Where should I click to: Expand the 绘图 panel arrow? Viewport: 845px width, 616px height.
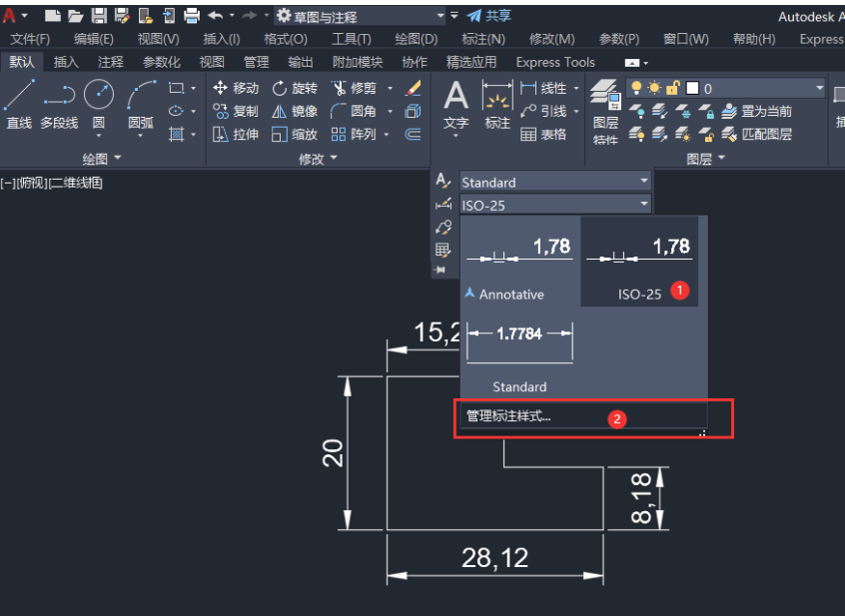(x=118, y=158)
